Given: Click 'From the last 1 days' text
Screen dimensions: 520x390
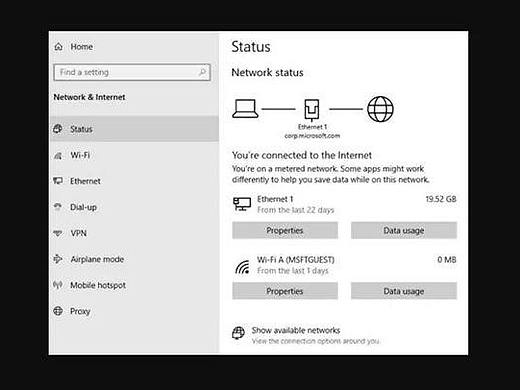Looking at the screenshot, I should pyautogui.click(x=293, y=271).
